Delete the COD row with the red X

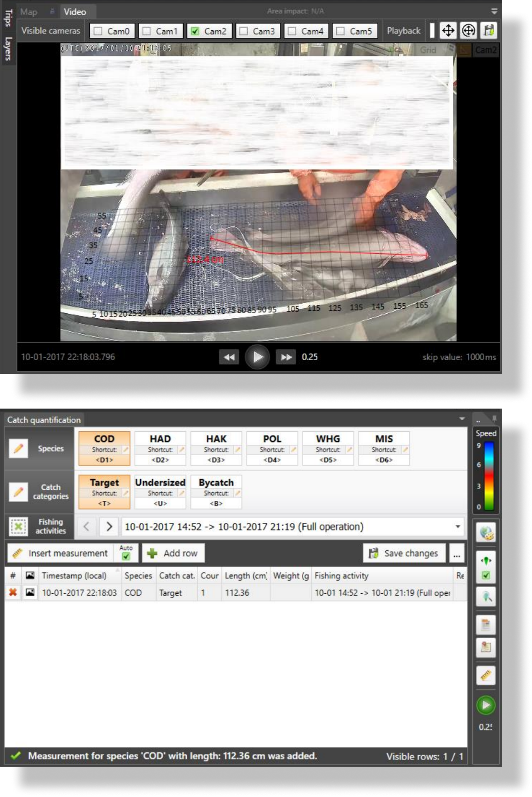[x=13, y=593]
